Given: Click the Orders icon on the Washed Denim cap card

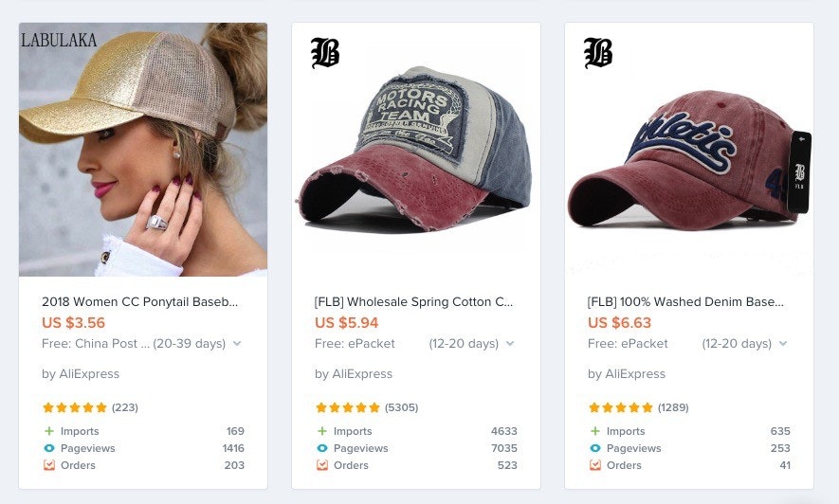Looking at the screenshot, I should [x=594, y=465].
